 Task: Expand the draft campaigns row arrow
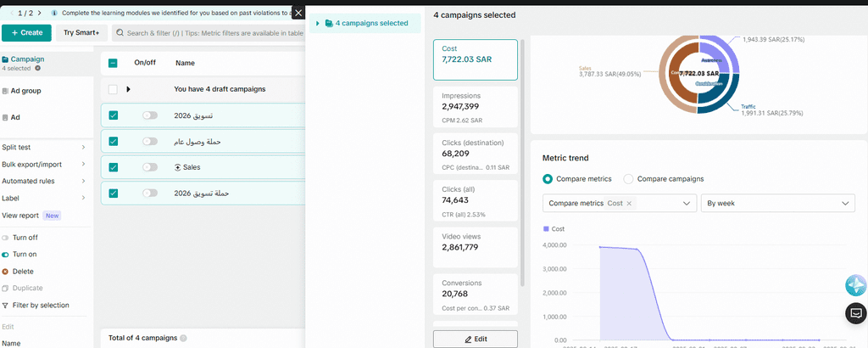(129, 89)
